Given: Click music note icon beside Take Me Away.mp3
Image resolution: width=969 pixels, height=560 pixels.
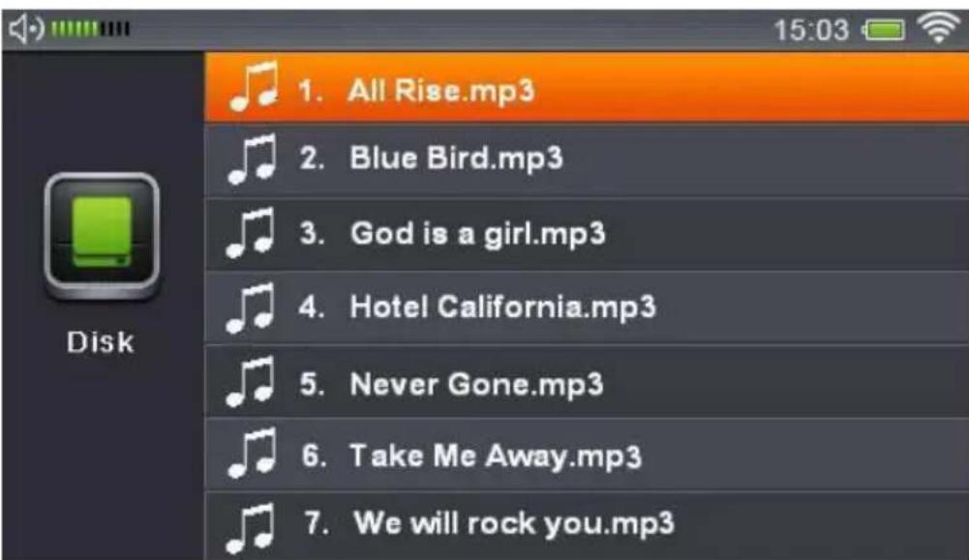Looking at the screenshot, I should [252, 454].
